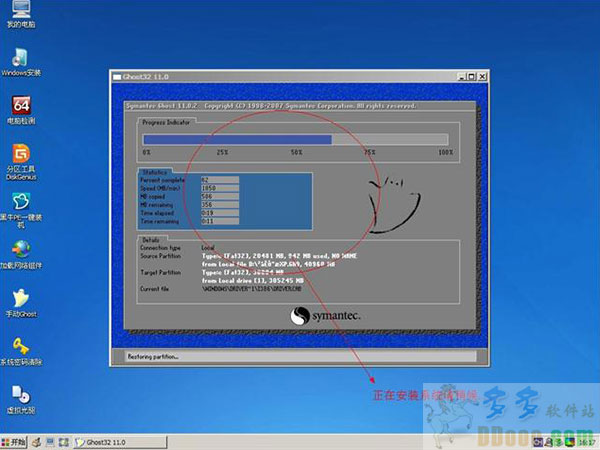
Task: Select Ghost32 11.0 taskbar button
Action: [120, 442]
